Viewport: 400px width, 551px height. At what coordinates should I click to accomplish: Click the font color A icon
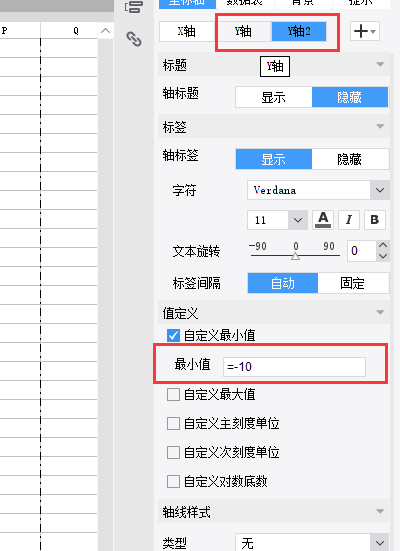pos(323,220)
